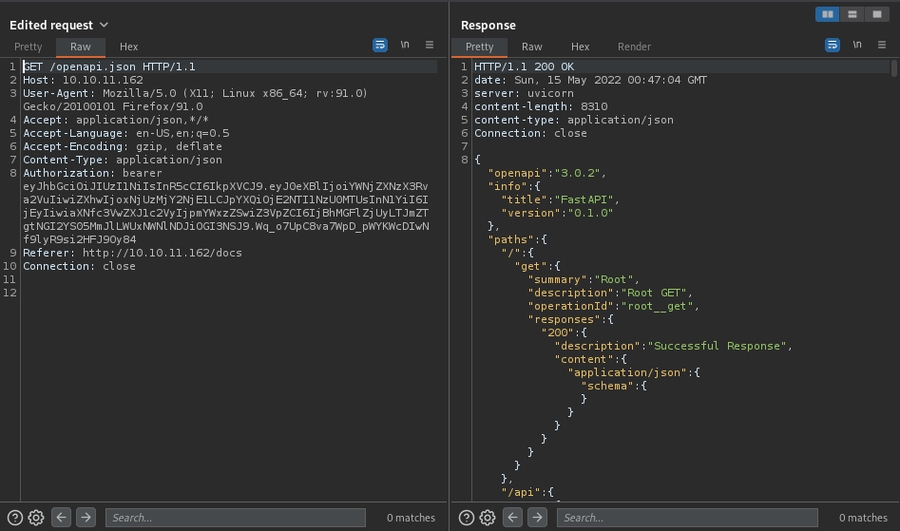Open search settings gear under request panel

[x=36, y=517]
